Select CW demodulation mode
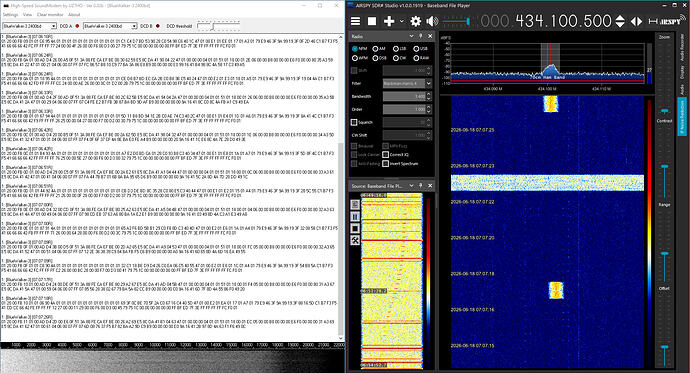 [399, 58]
